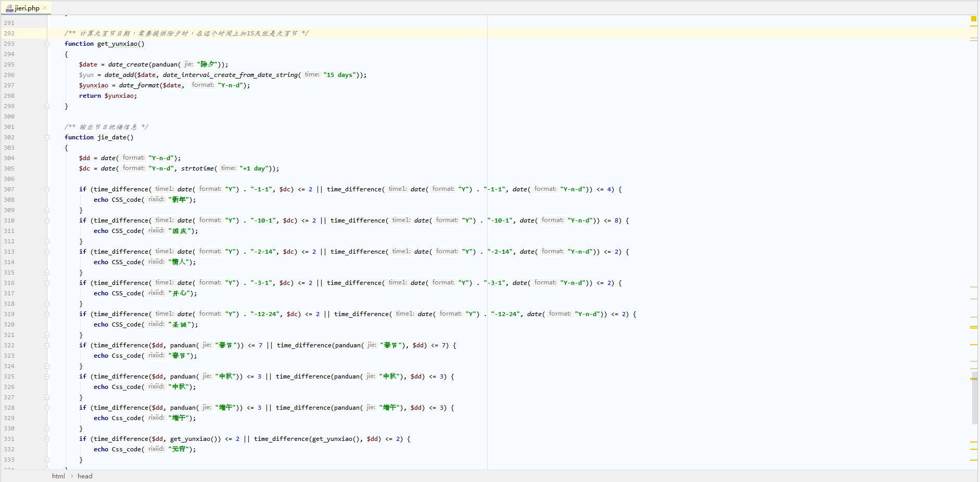Click date_interval_create_from_date_string call
Screen dimensions: 980x482
[230, 75]
